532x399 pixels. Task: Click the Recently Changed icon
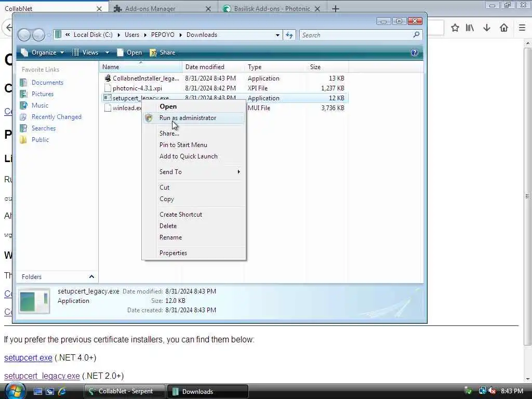pos(23,117)
